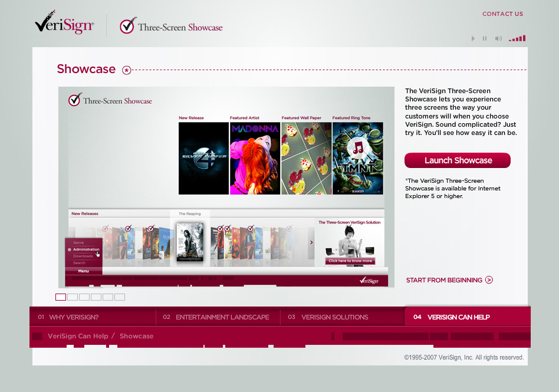This screenshot has height=392, width=559.
Task: Click the Showcase breadcrumb item
Action: 137,336
